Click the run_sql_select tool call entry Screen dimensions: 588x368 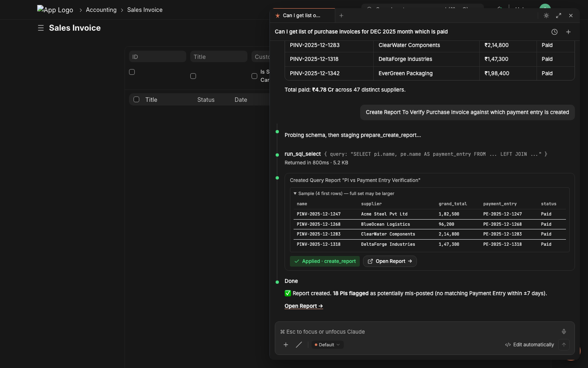416,154
